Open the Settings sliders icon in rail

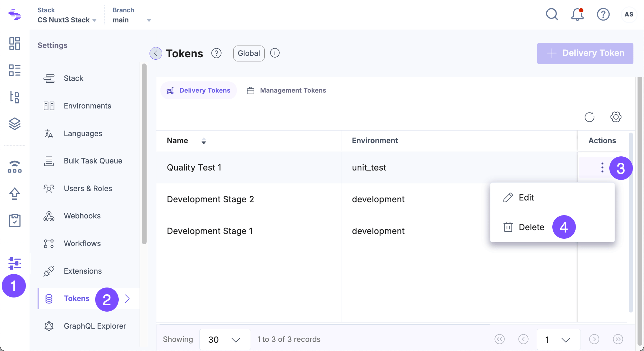coord(14,263)
